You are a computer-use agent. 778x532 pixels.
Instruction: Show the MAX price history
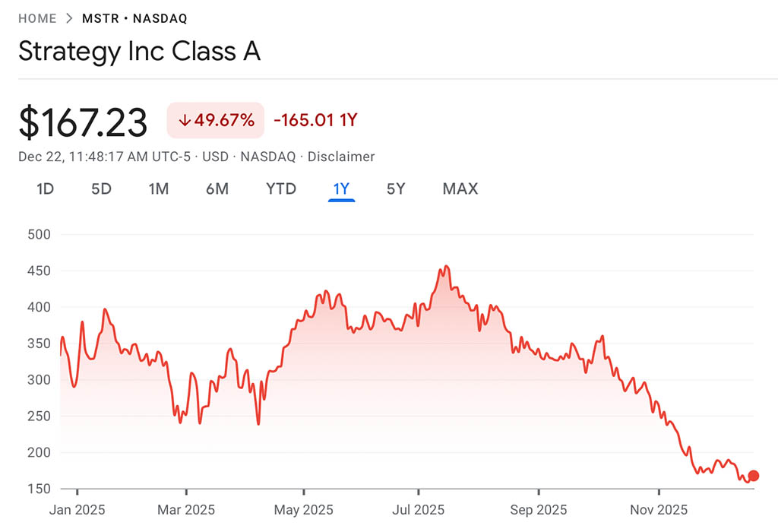[460, 188]
